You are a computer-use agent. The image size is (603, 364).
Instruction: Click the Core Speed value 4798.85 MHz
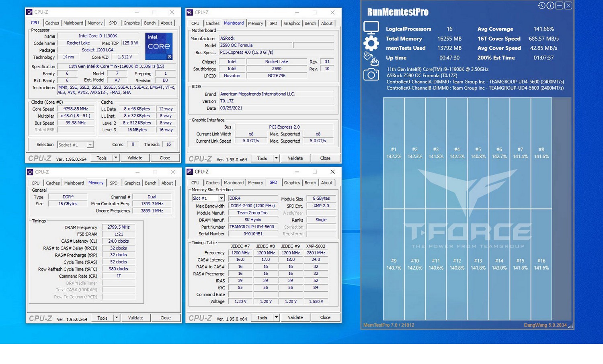pyautogui.click(x=76, y=109)
